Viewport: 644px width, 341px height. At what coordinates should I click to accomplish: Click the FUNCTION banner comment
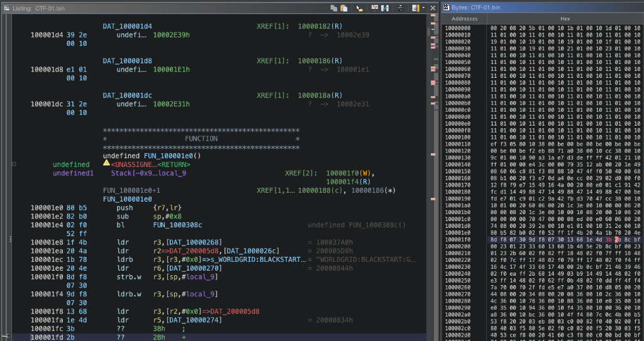click(201, 139)
